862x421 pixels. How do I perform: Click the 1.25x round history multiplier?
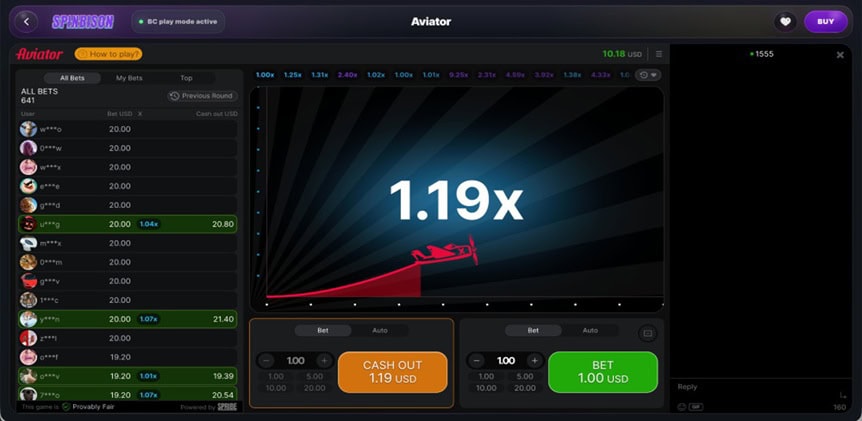click(x=292, y=75)
